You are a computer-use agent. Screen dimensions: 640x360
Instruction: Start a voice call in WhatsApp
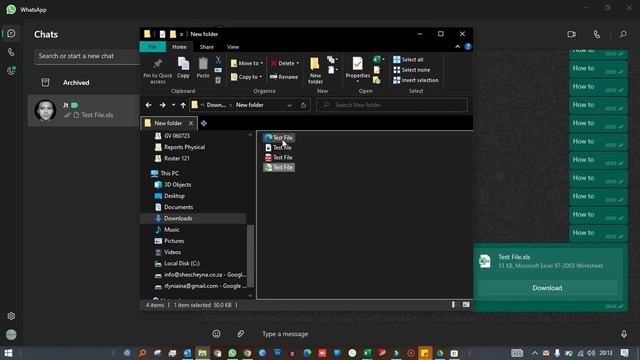[x=597, y=34]
